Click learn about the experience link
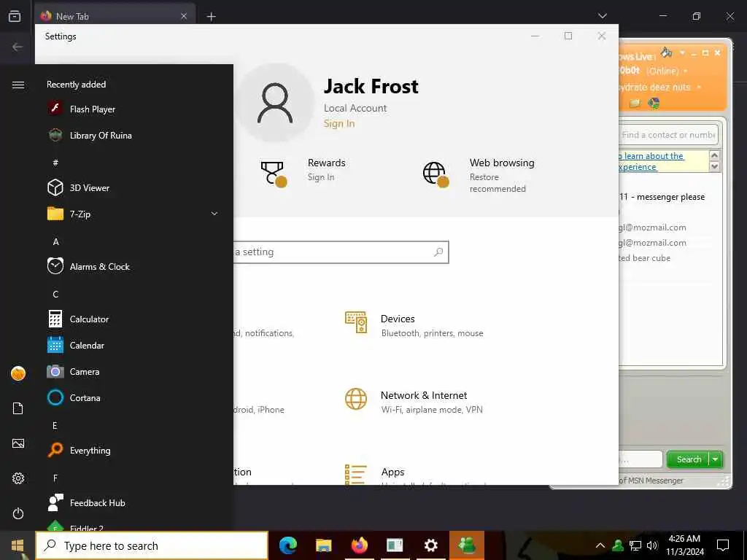The width and height of the screenshot is (747, 560). click(651, 161)
